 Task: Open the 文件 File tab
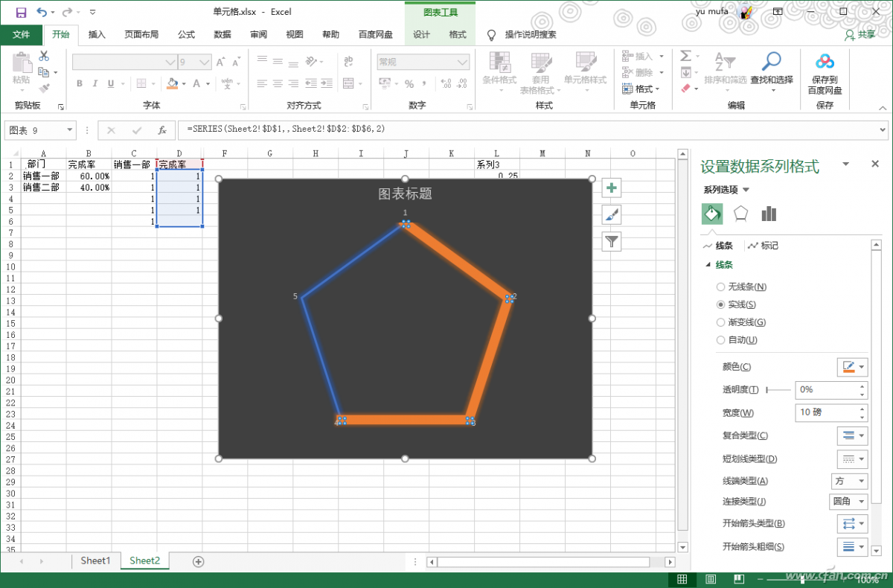[21, 34]
